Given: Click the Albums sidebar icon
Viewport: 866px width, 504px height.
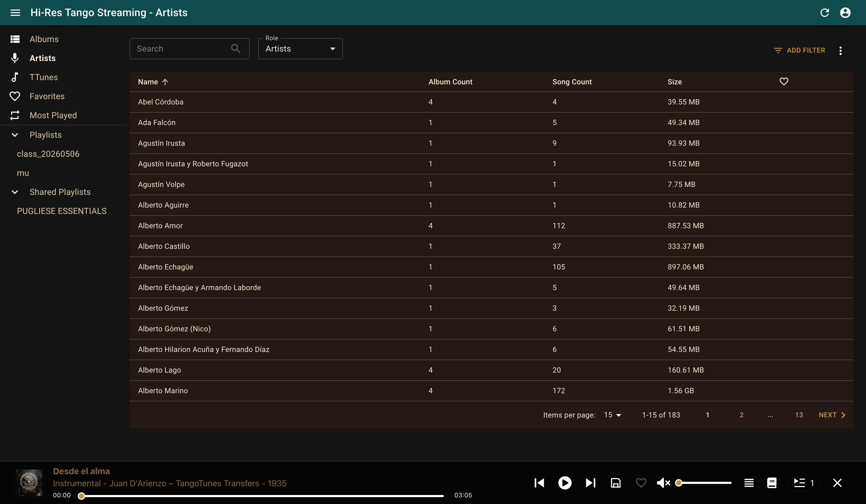Looking at the screenshot, I should tap(15, 39).
